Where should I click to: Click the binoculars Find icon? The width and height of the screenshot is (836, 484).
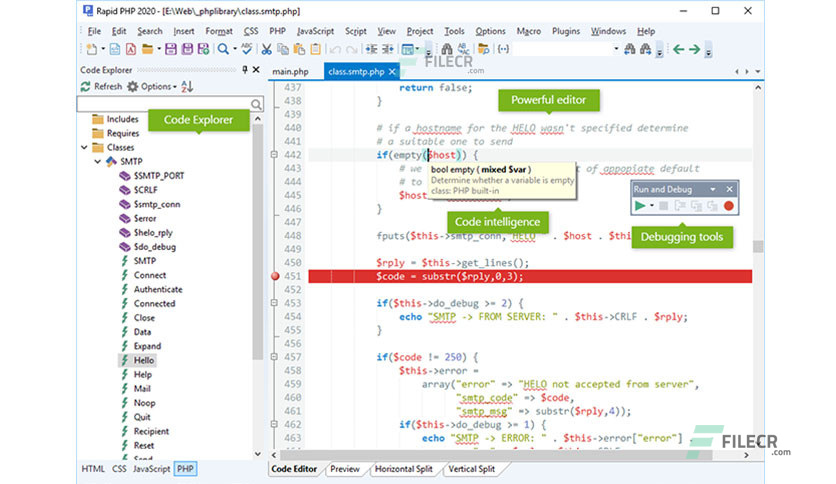447,50
